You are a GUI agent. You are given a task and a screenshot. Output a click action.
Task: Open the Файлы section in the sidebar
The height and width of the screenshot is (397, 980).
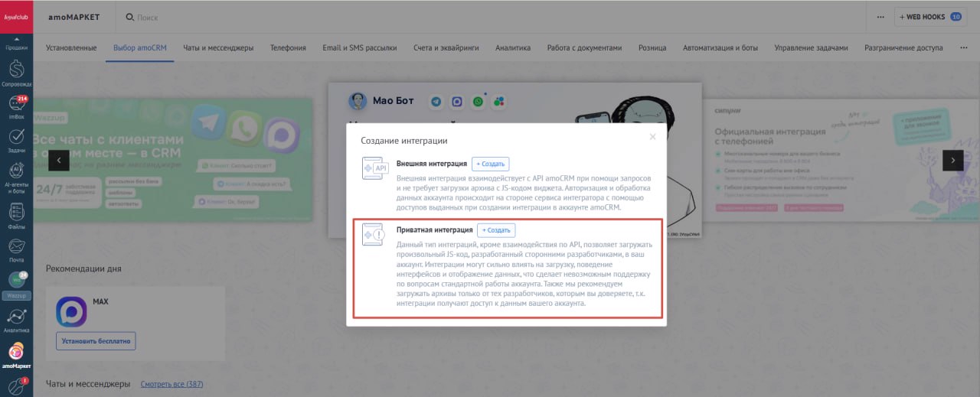click(16, 215)
